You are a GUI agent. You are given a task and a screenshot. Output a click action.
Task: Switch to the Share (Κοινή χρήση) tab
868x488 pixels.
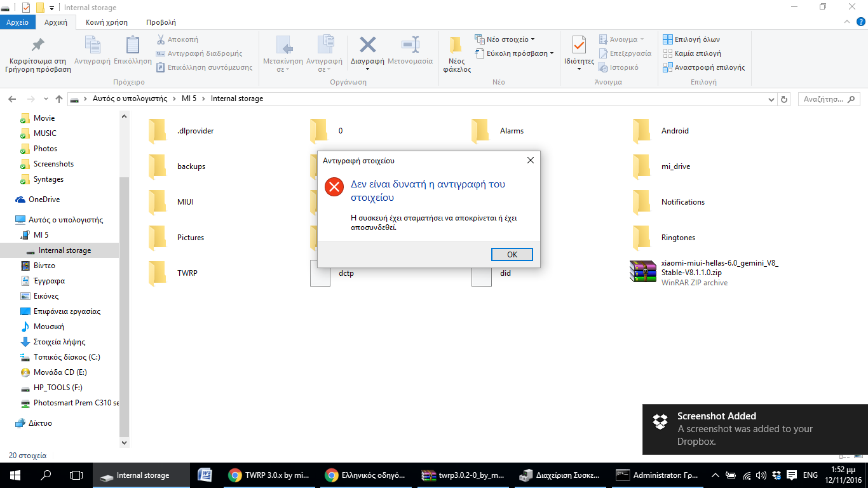(107, 22)
